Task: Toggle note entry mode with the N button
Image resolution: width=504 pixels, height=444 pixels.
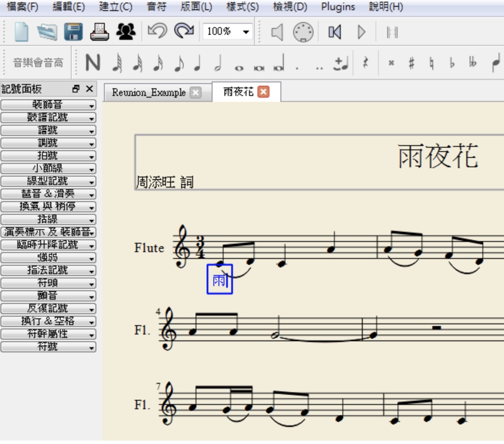Action: pyautogui.click(x=93, y=62)
